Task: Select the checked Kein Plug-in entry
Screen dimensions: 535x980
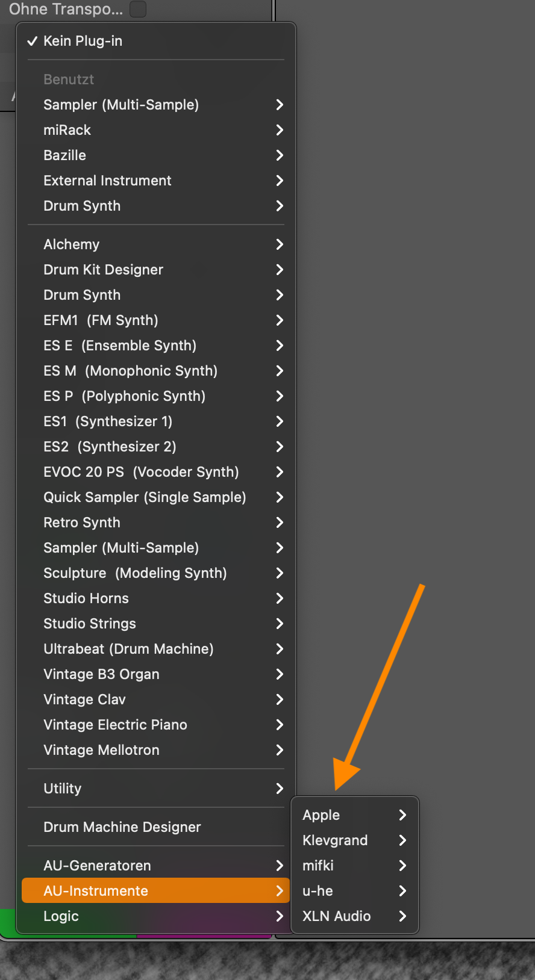Action: click(83, 41)
